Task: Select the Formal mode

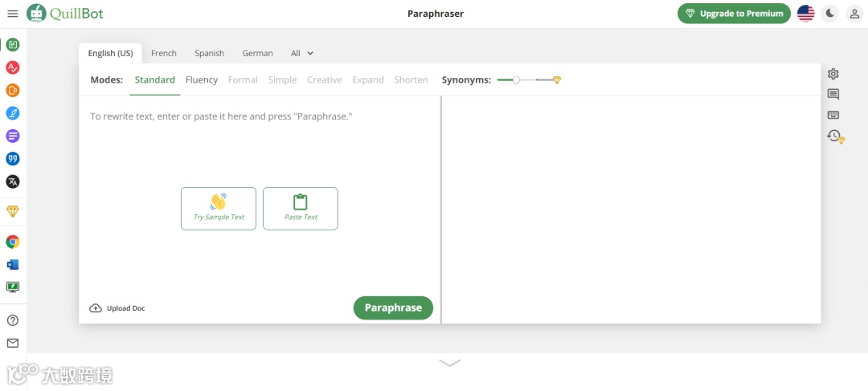Action: pyautogui.click(x=243, y=79)
